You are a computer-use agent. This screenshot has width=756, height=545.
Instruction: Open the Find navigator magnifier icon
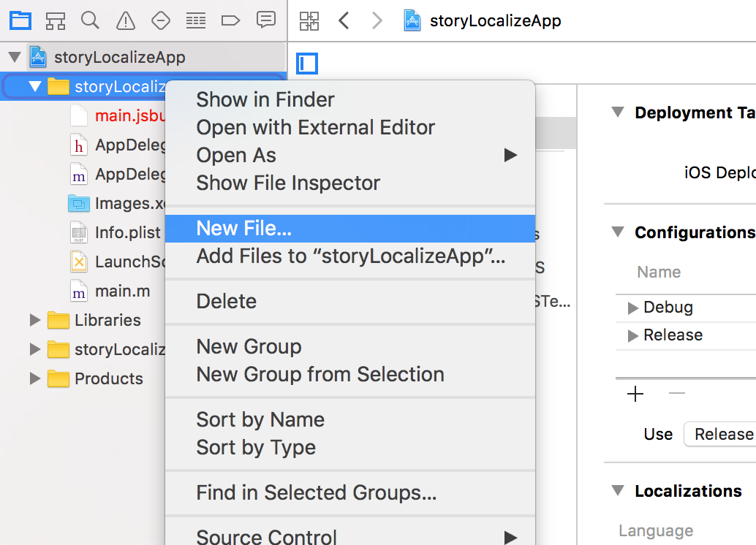[x=90, y=20]
